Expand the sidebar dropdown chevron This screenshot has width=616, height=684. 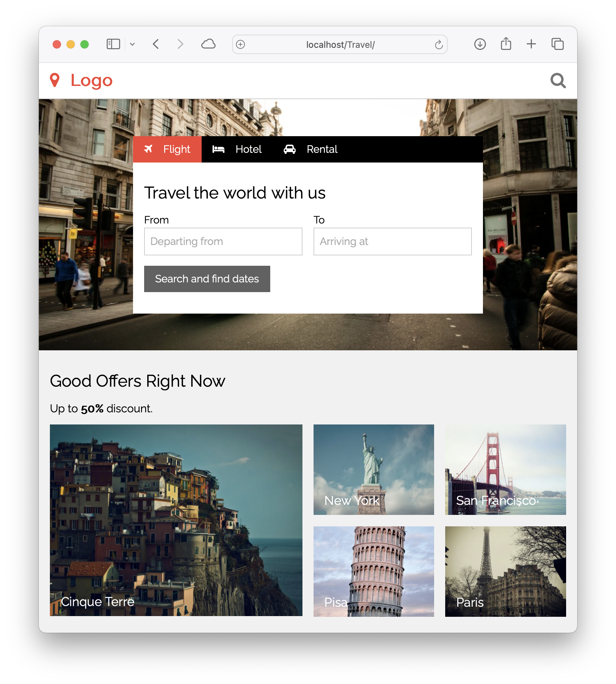(132, 44)
